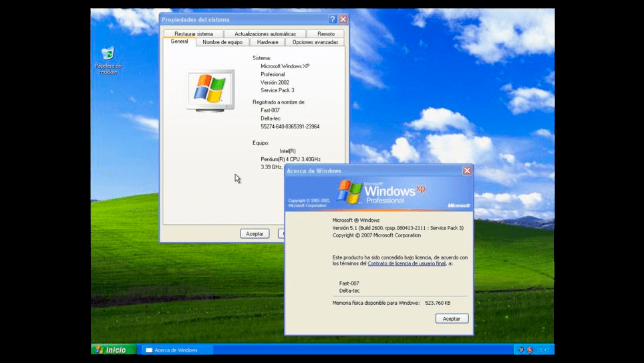
Task: Open the Papelera de reciclaje desktop icon
Action: tap(108, 60)
